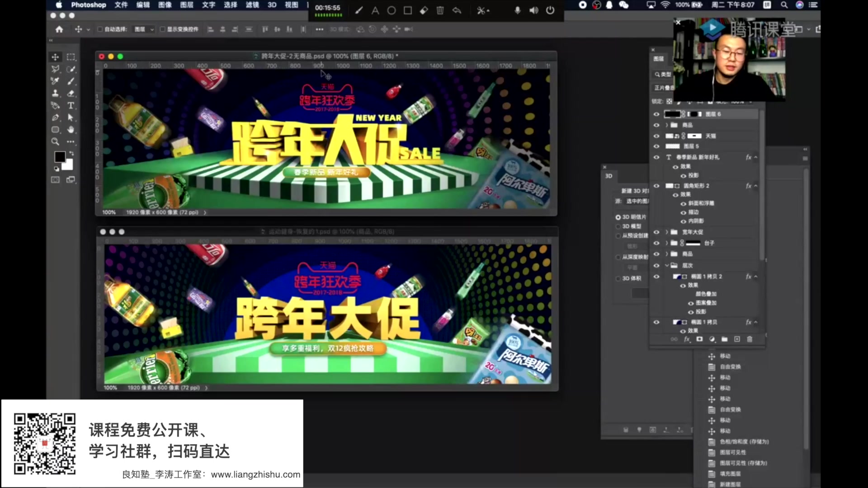
Task: Mute the recorder microphone icon
Action: pyautogui.click(x=517, y=10)
